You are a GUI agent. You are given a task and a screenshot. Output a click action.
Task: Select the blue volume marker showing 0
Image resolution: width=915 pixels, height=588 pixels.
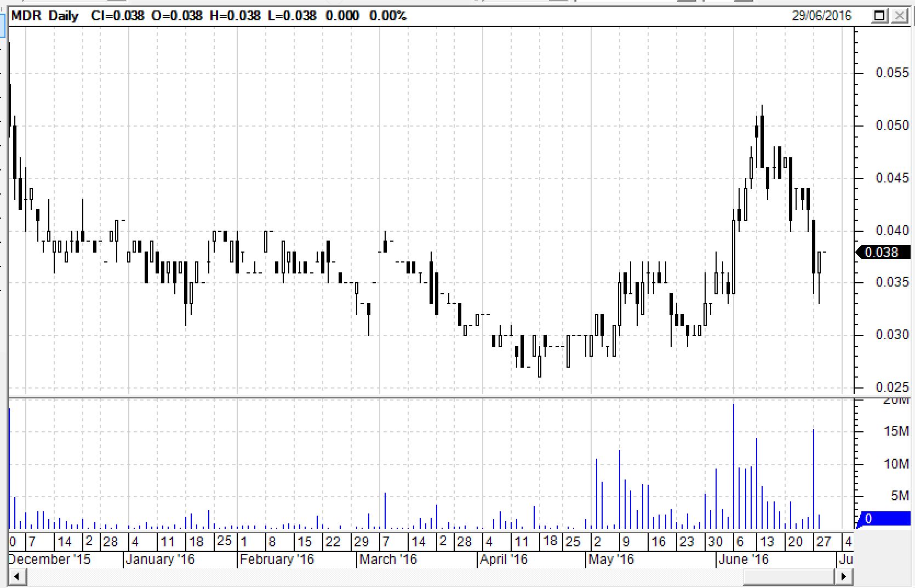[883, 518]
